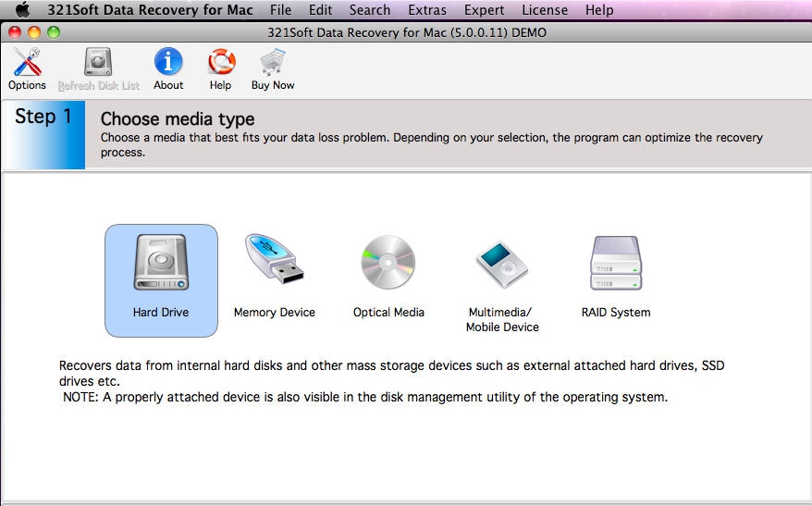Image resolution: width=812 pixels, height=506 pixels.
Task: Open the 321Soft Data Recovery for Mac app menu
Action: click(x=150, y=10)
